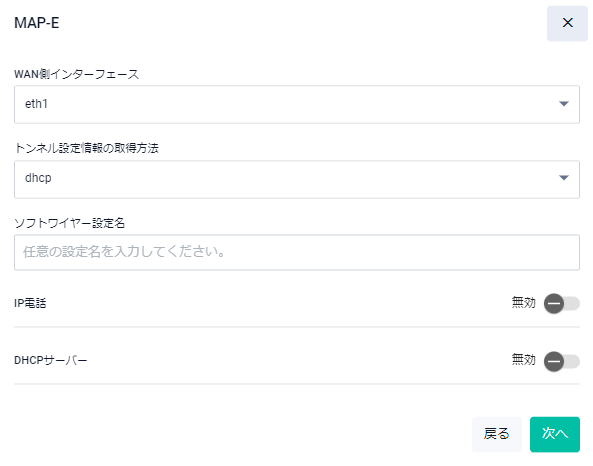This screenshot has width=593, height=466.
Task: Click the トンネル設定情報の取得方法 field label
Action: tap(86, 148)
